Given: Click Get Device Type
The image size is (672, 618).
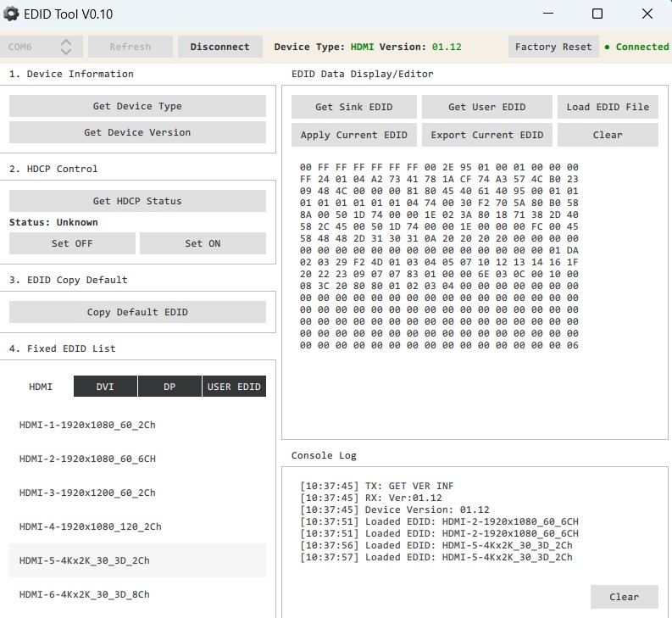Looking at the screenshot, I should (137, 106).
